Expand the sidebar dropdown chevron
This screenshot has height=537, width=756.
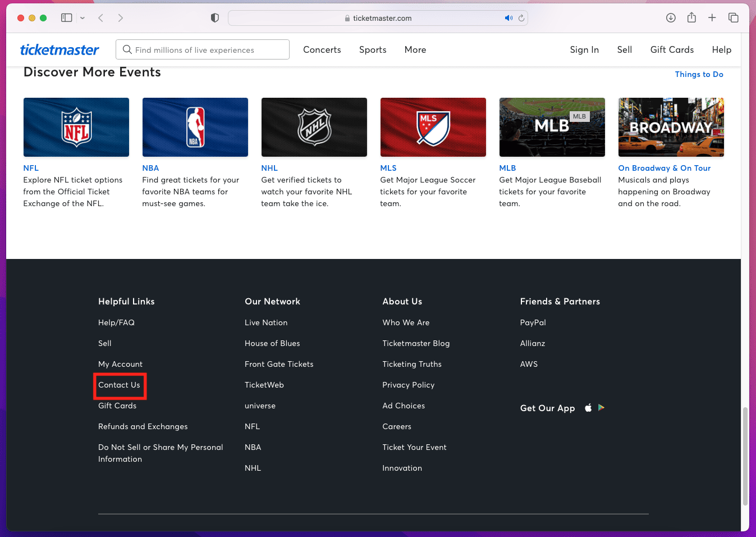pos(83,18)
